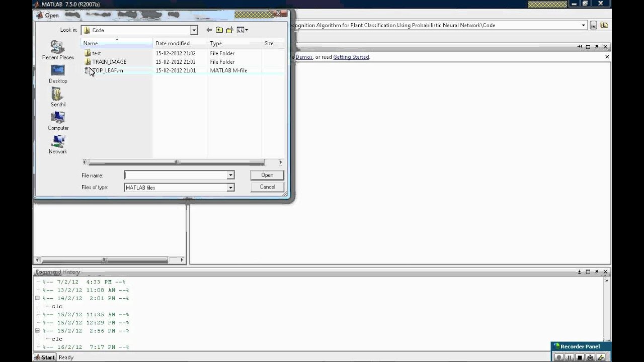Create a new folder in Open dialog
This screenshot has width=644, height=362.
(x=229, y=30)
